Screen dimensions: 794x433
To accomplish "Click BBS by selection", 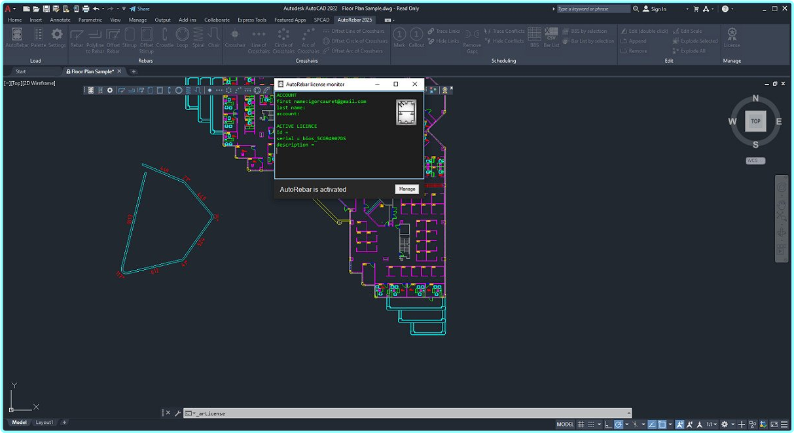I will point(584,31).
